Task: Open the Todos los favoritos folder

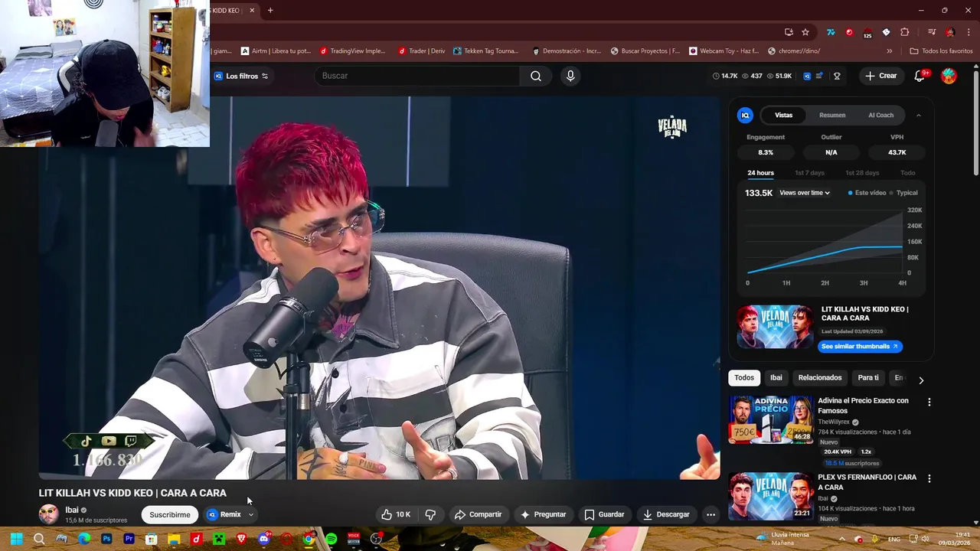Action: (x=941, y=51)
